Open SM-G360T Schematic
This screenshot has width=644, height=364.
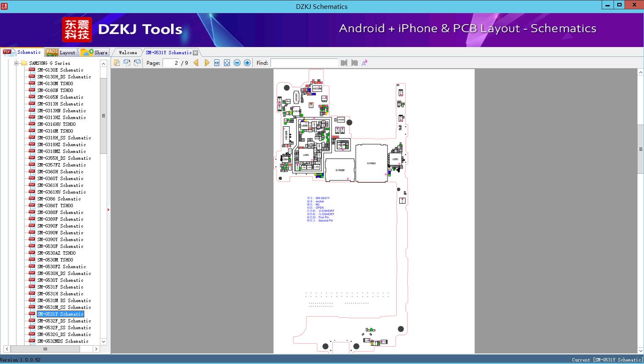pos(60,178)
